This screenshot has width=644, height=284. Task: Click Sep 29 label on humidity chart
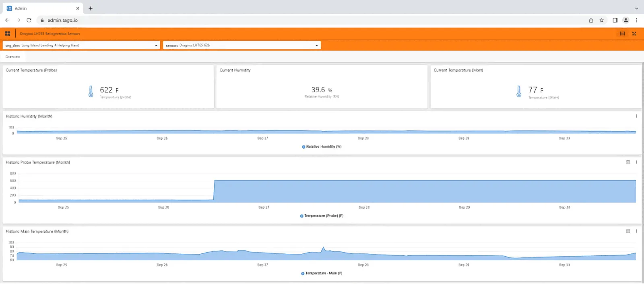point(464,138)
